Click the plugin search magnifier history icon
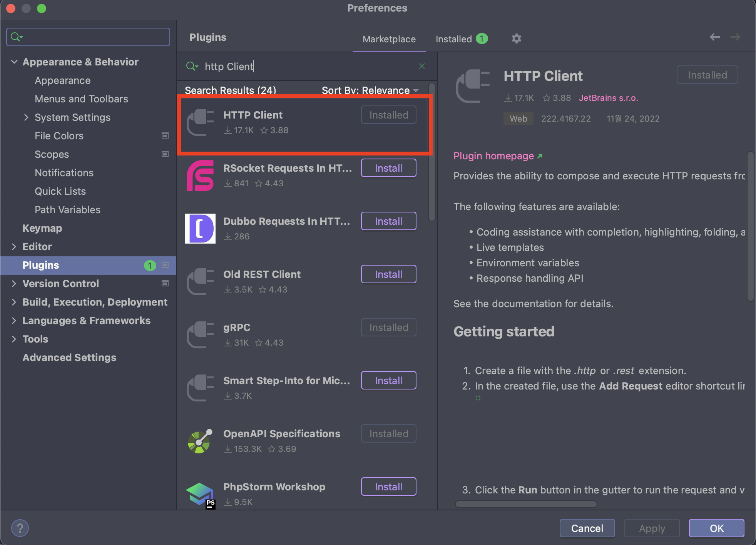Screen dimensions: 756x545 tap(192, 66)
